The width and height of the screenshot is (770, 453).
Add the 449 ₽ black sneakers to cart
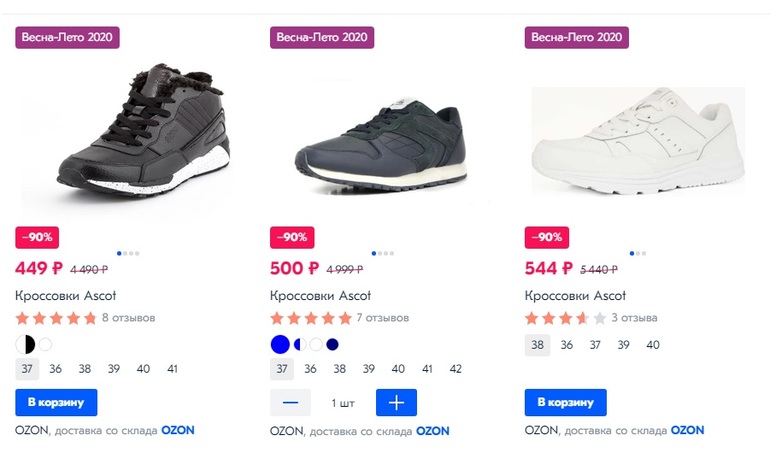(x=56, y=402)
